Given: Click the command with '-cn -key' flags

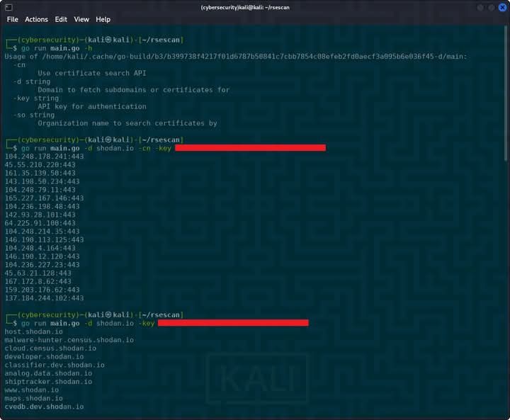Looking at the screenshot, I should pos(174,148).
